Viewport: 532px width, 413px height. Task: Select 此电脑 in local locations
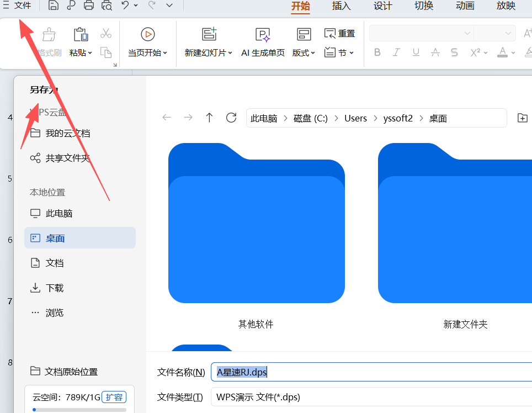[x=51, y=214]
